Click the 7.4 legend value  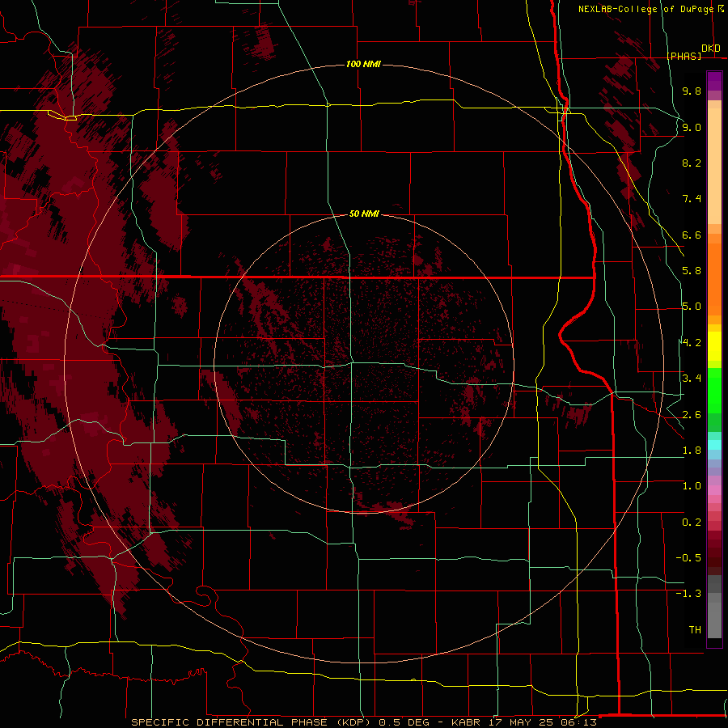tap(692, 199)
